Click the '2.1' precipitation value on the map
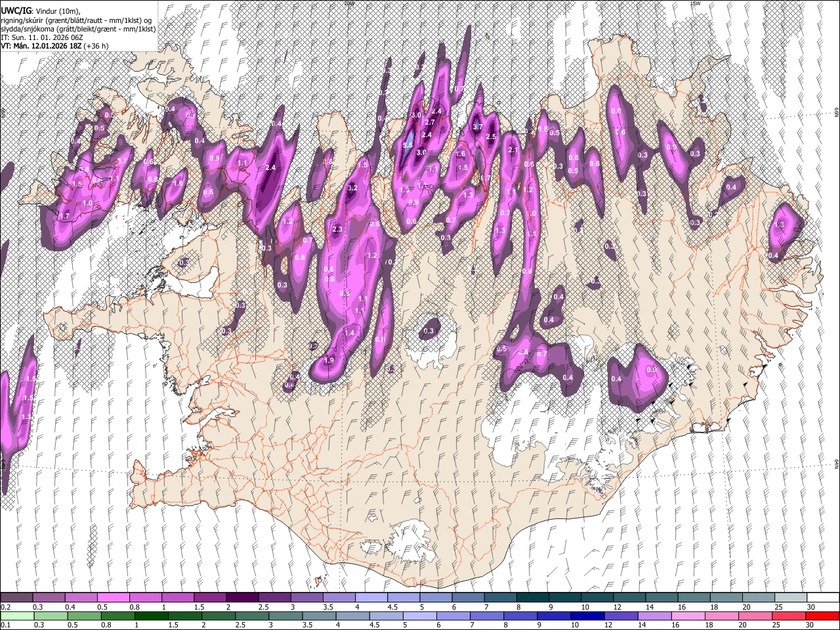The width and height of the screenshot is (840, 630). (x=513, y=150)
